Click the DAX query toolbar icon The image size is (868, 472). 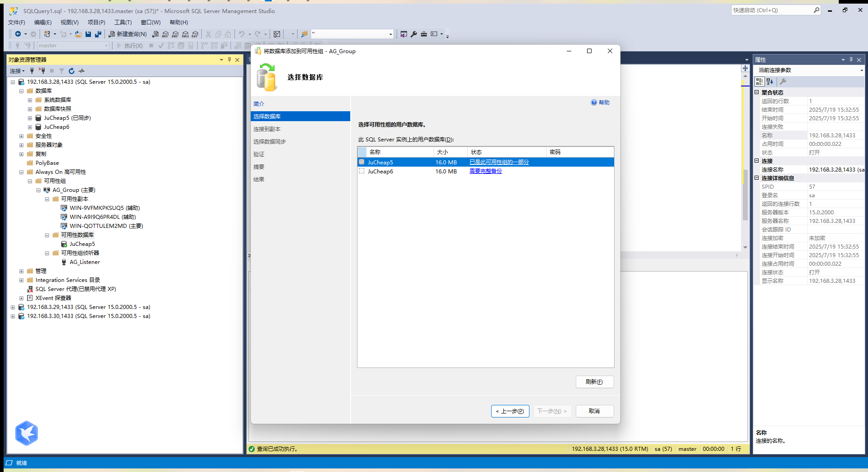point(195,34)
